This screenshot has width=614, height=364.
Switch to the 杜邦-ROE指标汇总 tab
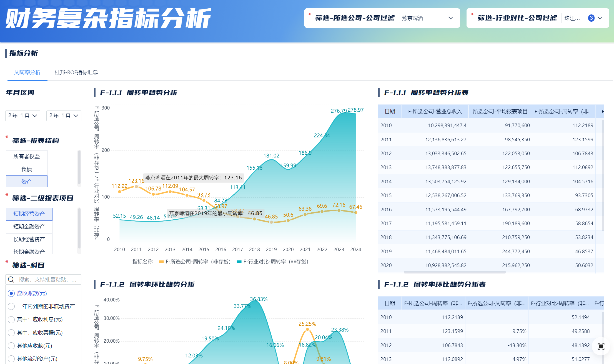[x=76, y=72]
